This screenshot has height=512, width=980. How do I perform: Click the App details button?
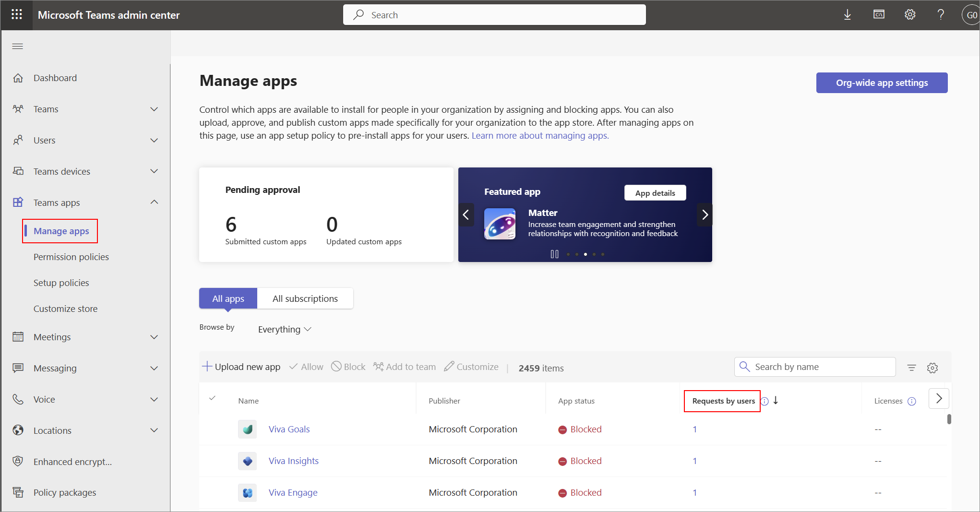click(x=655, y=193)
